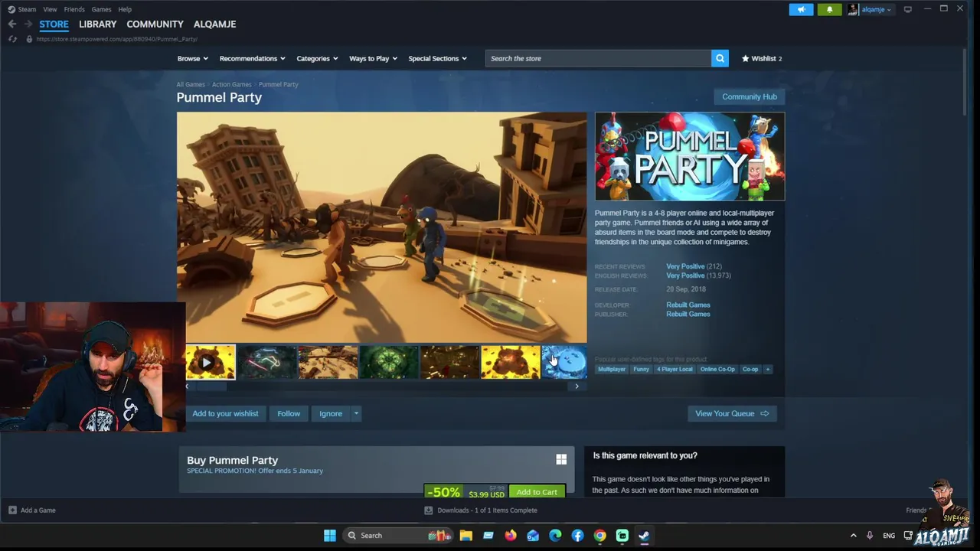
Task: Click the Online Co-Op tag
Action: pos(717,369)
